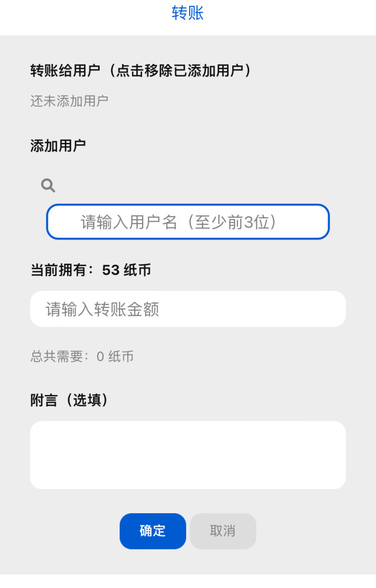Select the 附言 message text area
The width and height of the screenshot is (376, 588).
(188, 455)
